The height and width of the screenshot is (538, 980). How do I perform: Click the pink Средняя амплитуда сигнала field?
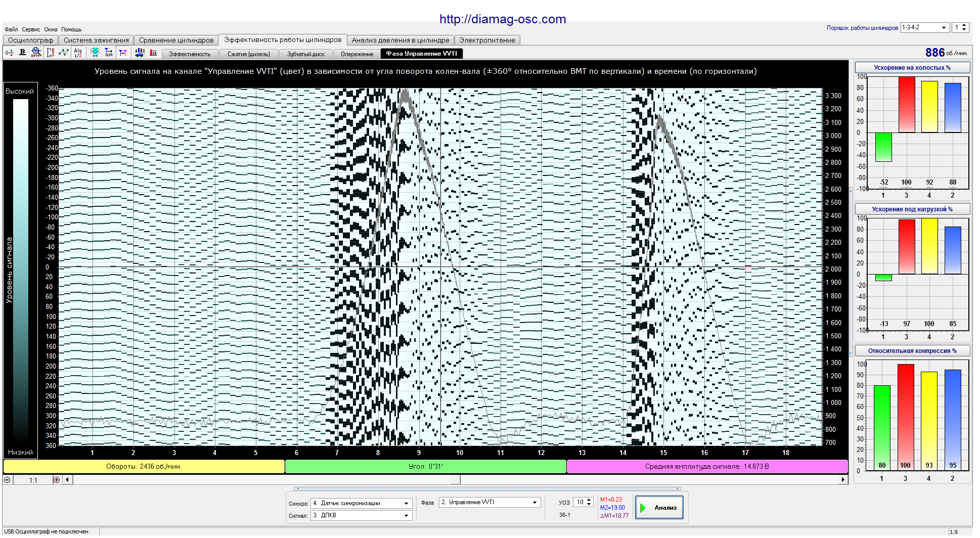click(x=707, y=466)
